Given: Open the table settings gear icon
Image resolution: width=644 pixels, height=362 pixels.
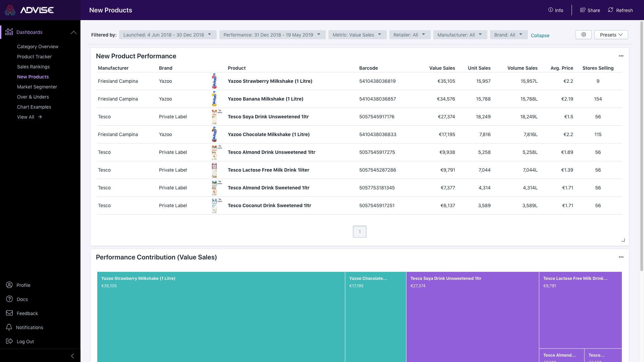Looking at the screenshot, I should click(583, 35).
